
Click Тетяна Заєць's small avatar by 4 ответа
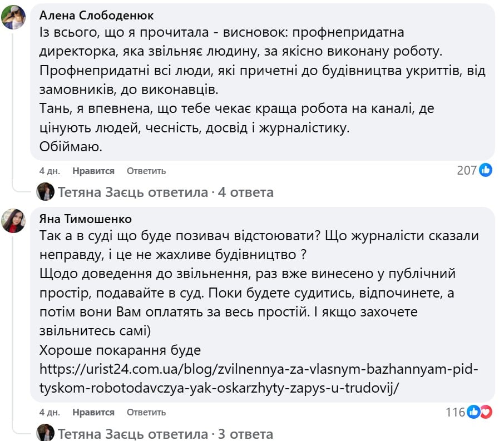45,192
